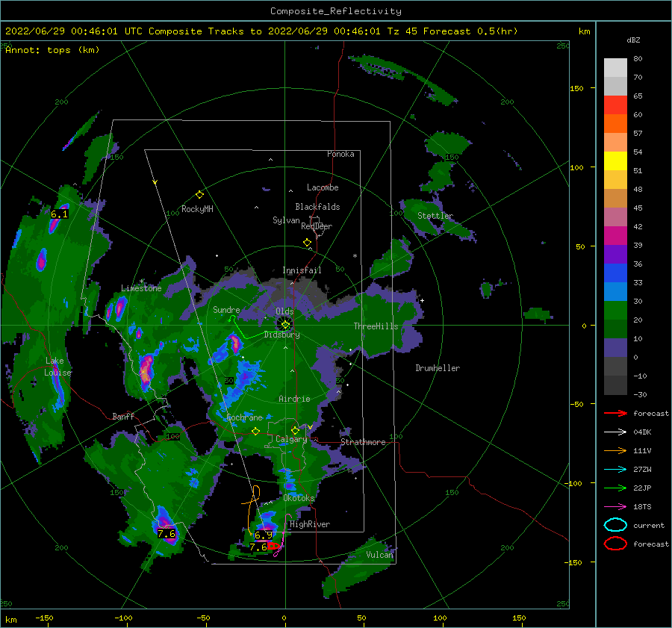The height and width of the screenshot is (628, 672).
Task: Click the Sundre town label
Action: click(226, 309)
